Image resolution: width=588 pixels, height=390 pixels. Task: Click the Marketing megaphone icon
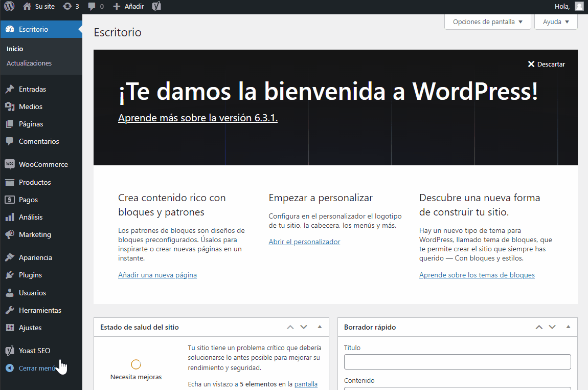click(10, 234)
